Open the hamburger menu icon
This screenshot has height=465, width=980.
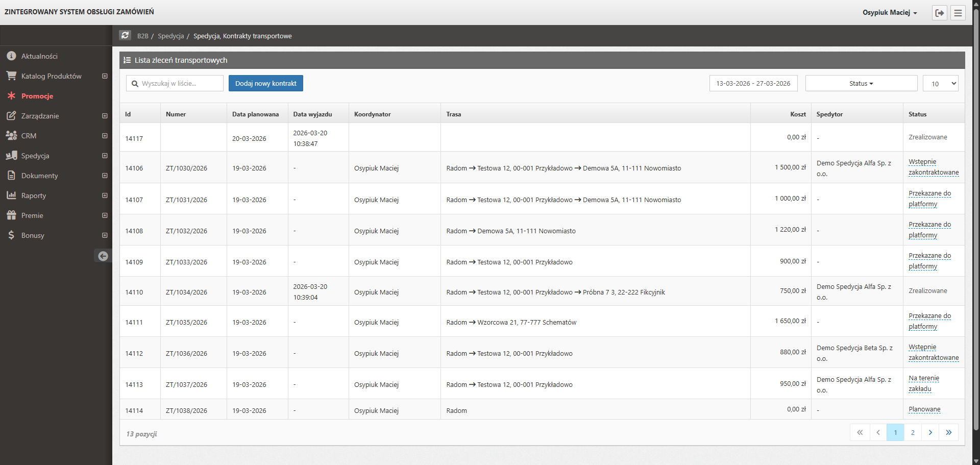[958, 13]
